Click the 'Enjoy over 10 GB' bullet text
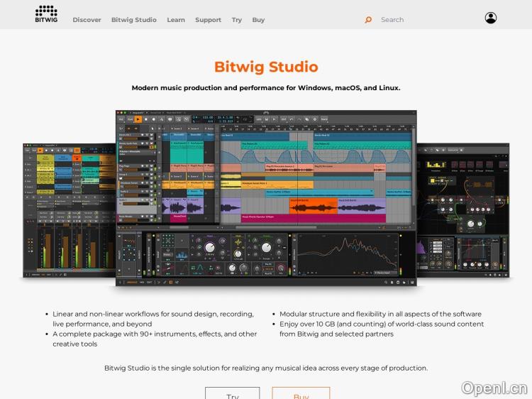The width and height of the screenshot is (532, 399). 382,329
